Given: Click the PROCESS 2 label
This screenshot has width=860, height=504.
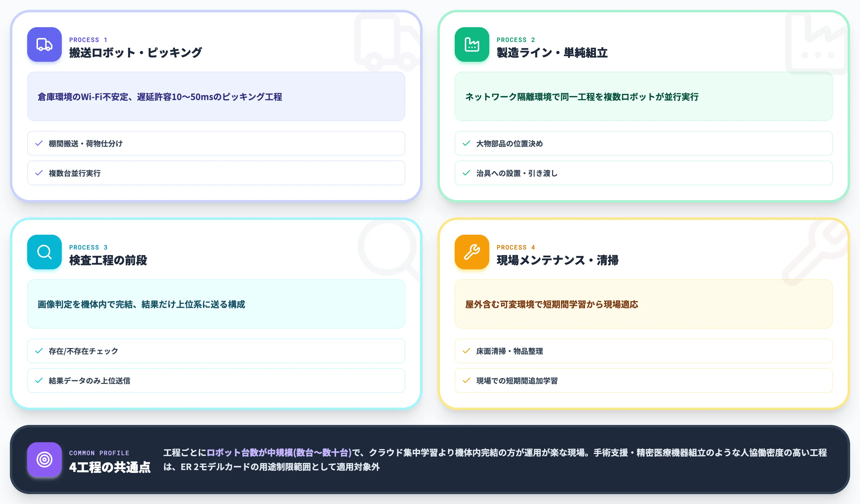Looking at the screenshot, I should click(x=516, y=40).
